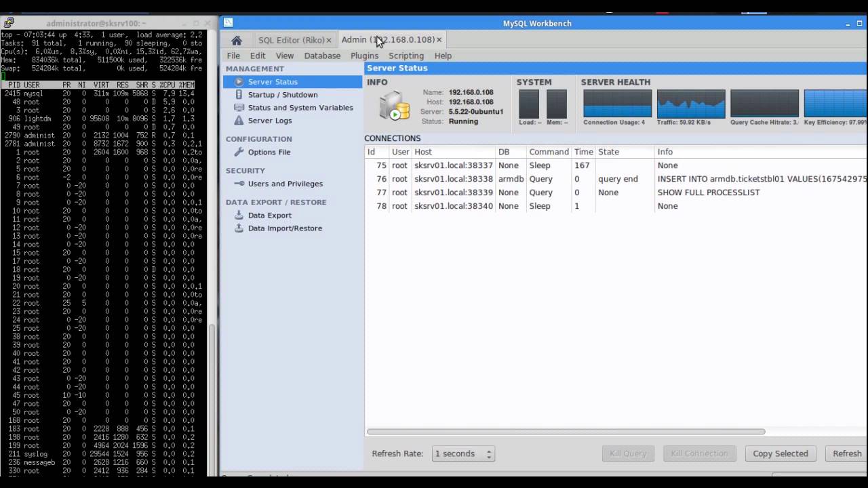Select Server Status in Management list

click(x=293, y=82)
